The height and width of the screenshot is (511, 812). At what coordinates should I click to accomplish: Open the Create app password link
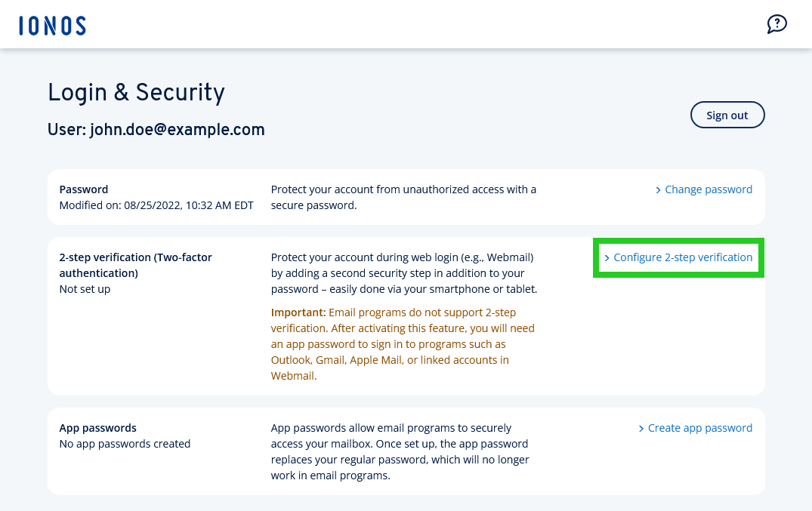[x=699, y=428]
